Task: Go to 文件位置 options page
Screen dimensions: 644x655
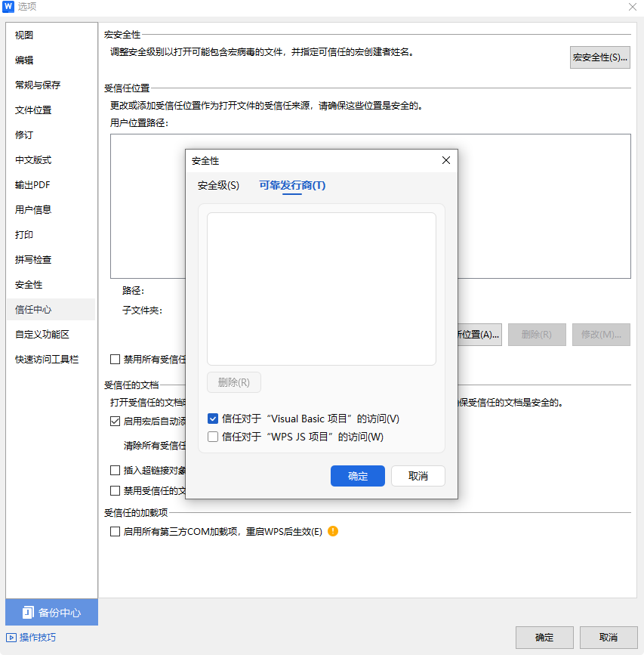Action: pyautogui.click(x=51, y=110)
